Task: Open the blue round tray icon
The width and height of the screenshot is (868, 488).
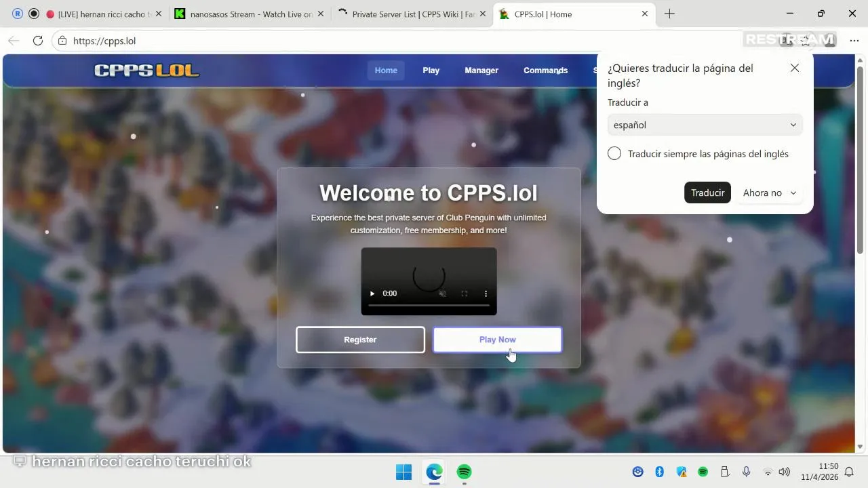Action: [x=637, y=472]
